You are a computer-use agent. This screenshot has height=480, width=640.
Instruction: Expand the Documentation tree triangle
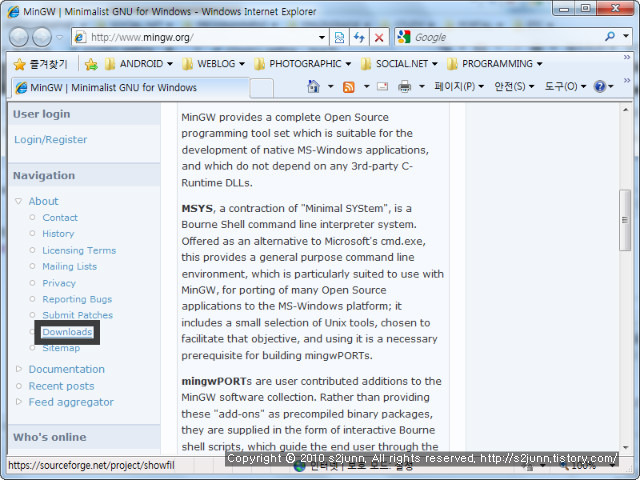[18, 369]
